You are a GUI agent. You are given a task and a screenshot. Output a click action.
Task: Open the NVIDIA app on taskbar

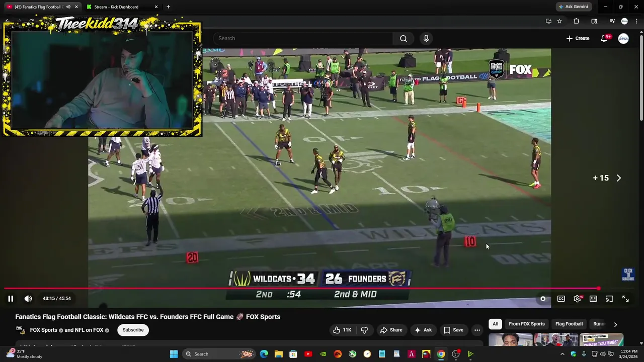click(323, 354)
